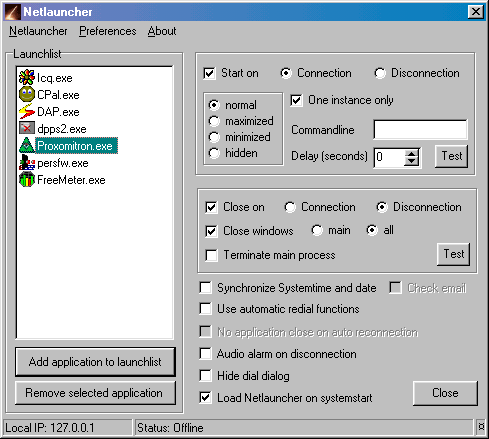Click Remove selected application button

[x=95, y=393]
